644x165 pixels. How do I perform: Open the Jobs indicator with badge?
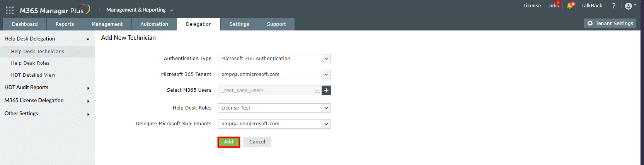click(x=554, y=6)
